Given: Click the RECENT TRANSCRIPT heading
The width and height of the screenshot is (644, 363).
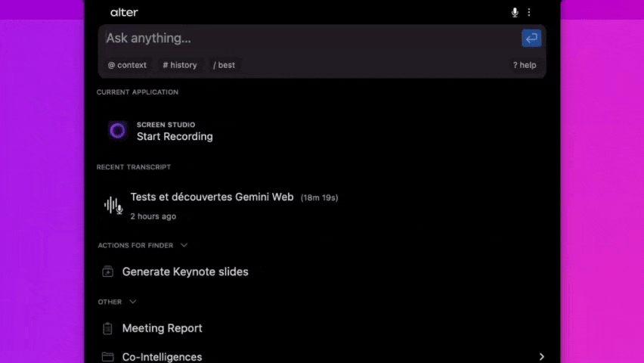Looking at the screenshot, I should pos(134,167).
